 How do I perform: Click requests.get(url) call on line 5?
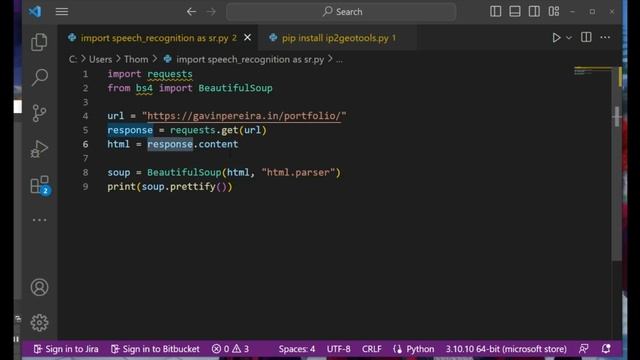(218, 130)
